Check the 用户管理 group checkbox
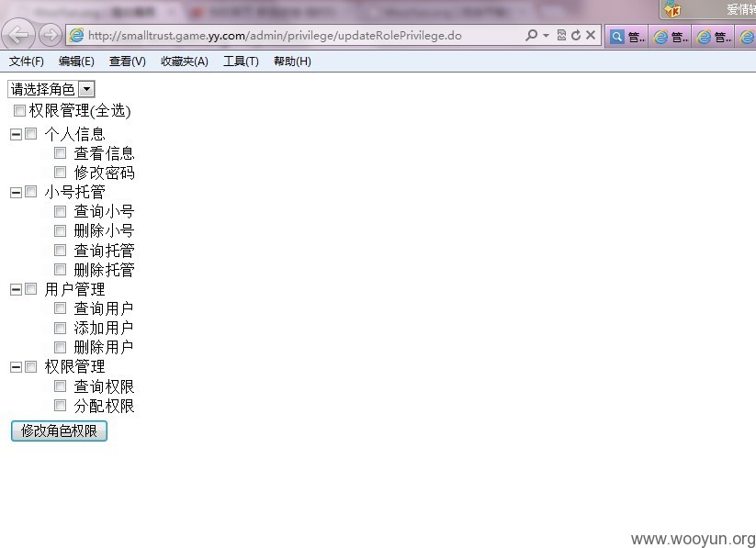This screenshot has width=756, height=548. [31, 289]
